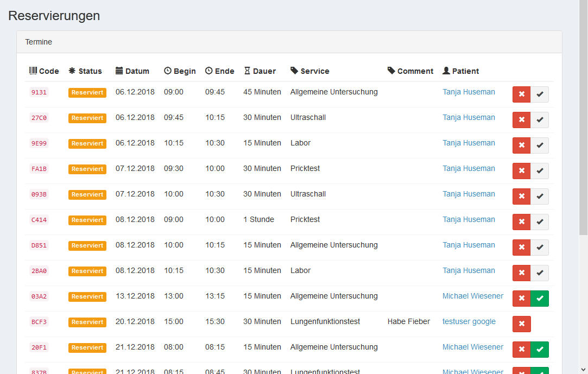The width and height of the screenshot is (588, 374).
Task: Cancel reservation BCF3 with the red X
Action: [x=521, y=324]
